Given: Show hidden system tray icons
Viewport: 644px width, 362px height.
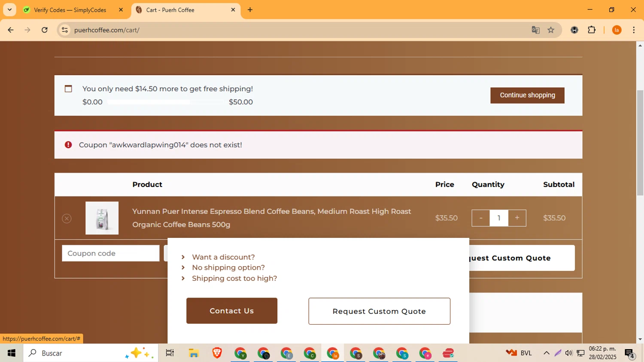Looking at the screenshot, I should 546,353.
